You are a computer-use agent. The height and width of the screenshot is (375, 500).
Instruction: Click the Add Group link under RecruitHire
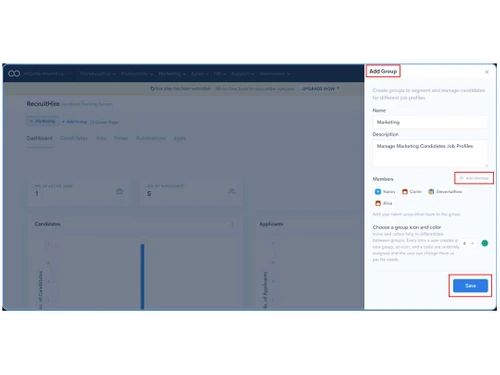[x=75, y=122]
